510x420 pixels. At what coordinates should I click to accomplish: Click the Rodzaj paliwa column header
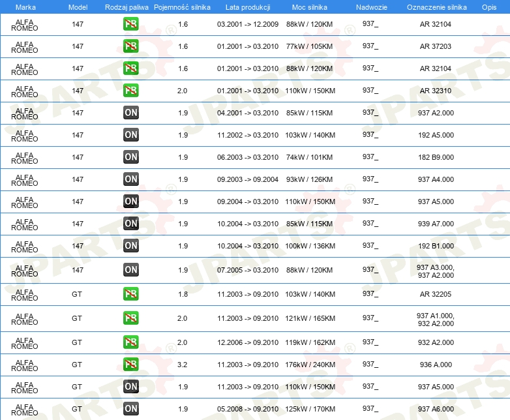coord(127,7)
